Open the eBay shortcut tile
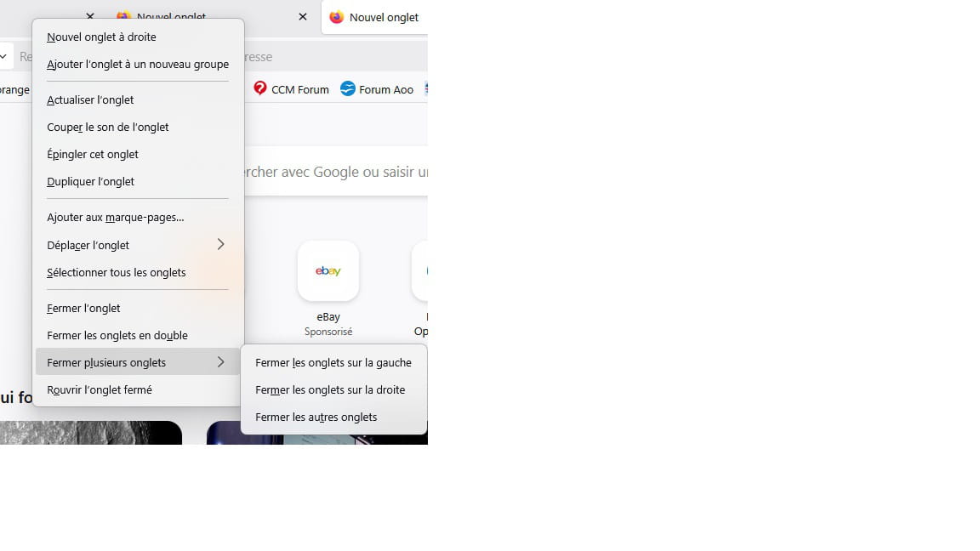The height and width of the screenshot is (551, 980). (x=328, y=271)
